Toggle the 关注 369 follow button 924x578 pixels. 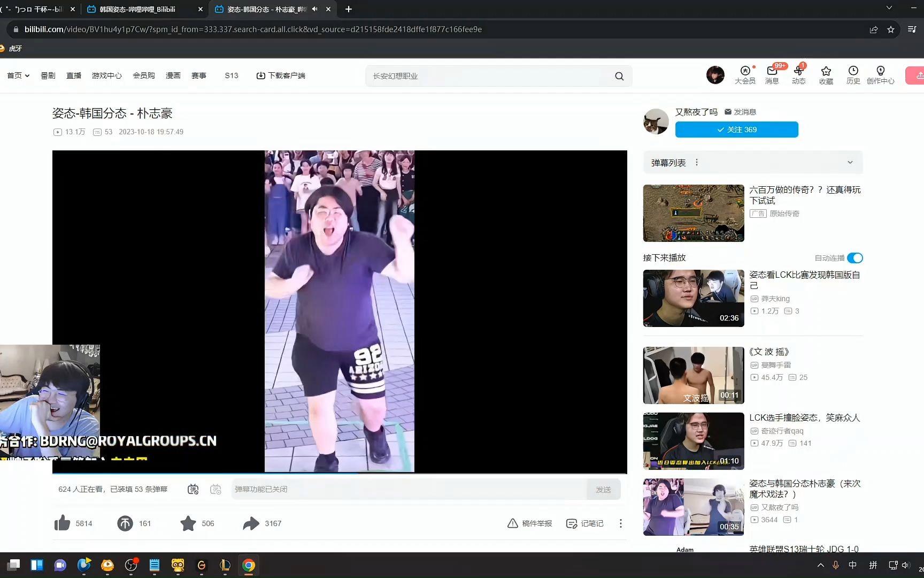pos(736,130)
